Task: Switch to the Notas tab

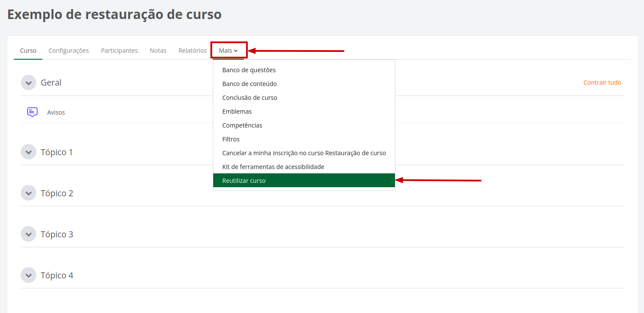Action: pos(158,50)
